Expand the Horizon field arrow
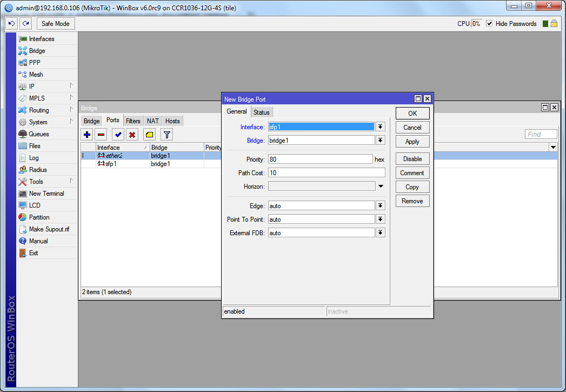Viewport: 566px width, 392px height. pyautogui.click(x=381, y=186)
